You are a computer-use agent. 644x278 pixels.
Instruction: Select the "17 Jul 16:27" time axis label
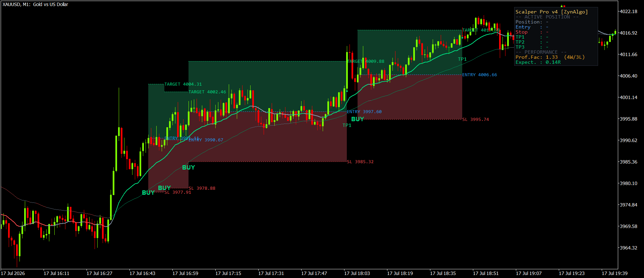tap(99, 273)
